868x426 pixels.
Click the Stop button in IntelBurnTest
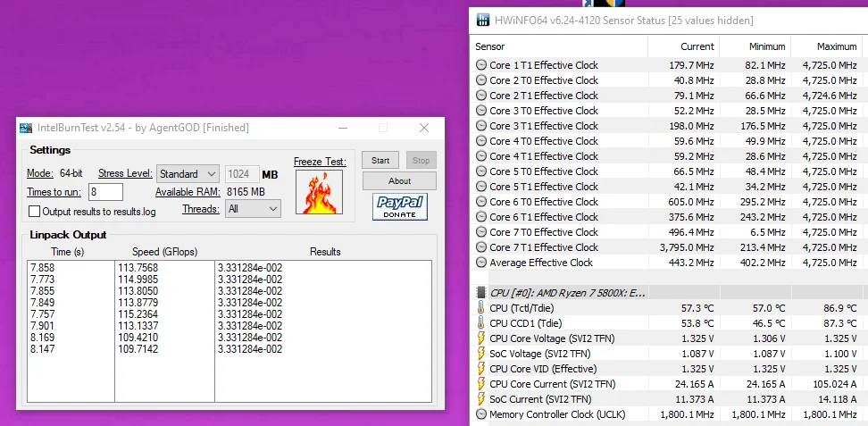pos(421,160)
